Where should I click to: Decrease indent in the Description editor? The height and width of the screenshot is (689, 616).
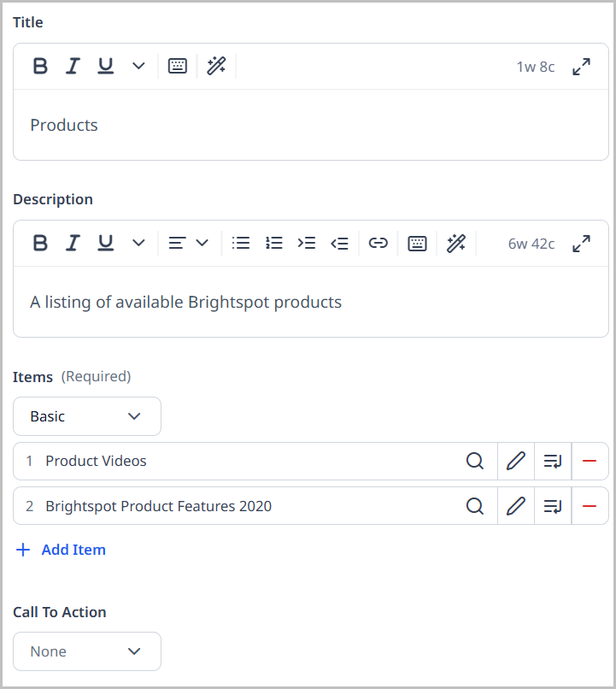[339, 243]
